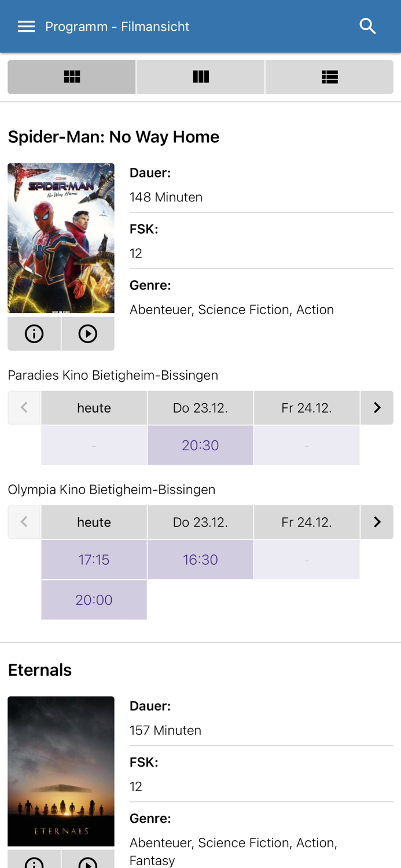Show next dates at Olympia Kino

377,521
